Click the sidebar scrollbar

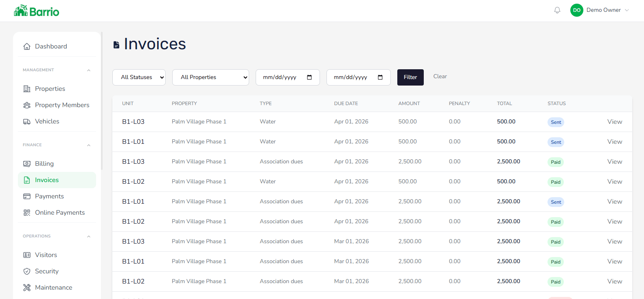tap(102, 101)
